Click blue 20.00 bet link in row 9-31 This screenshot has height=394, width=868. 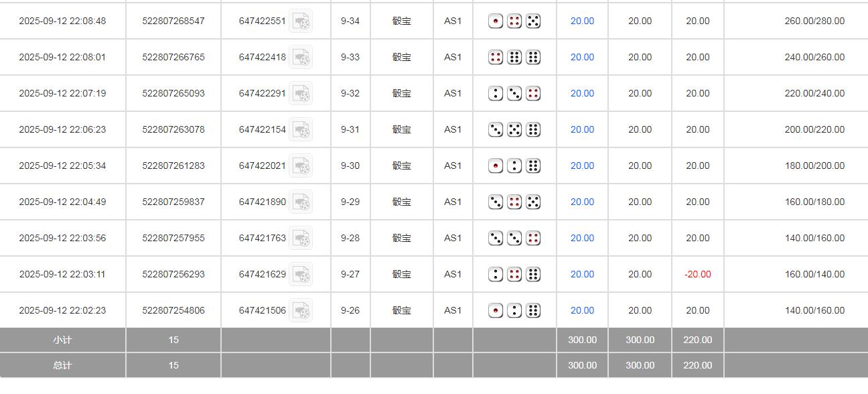coord(582,130)
